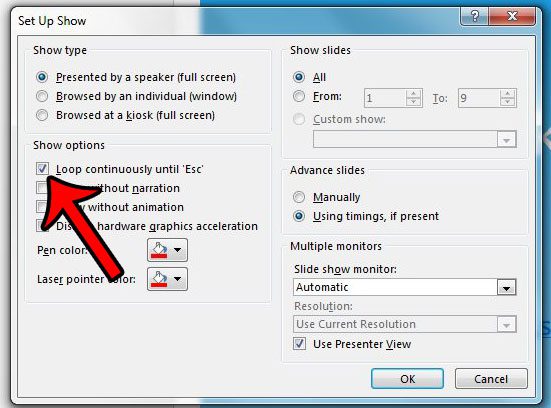Viewport: 551px width, 408px height.
Task: Increase the From slide number spinner
Action: 414,93
